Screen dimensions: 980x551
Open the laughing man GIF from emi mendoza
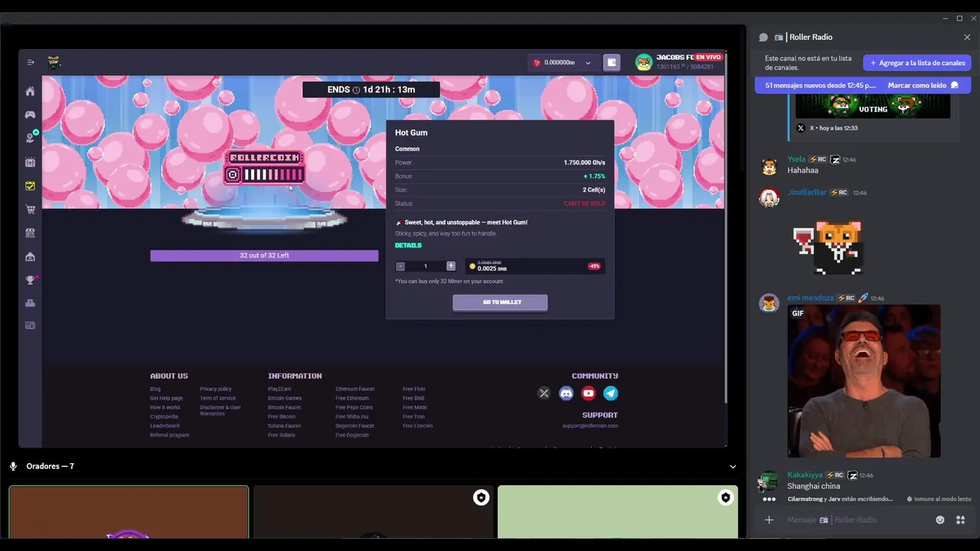tap(864, 381)
